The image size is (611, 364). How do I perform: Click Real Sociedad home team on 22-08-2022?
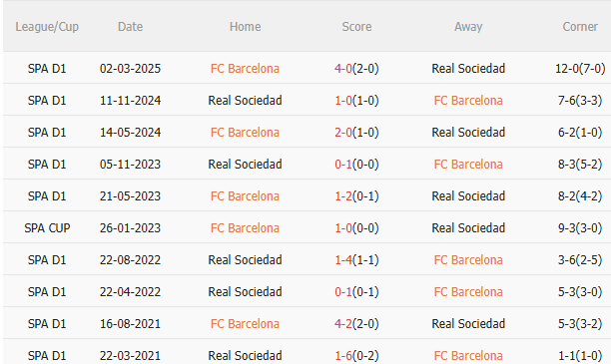pyautogui.click(x=245, y=260)
